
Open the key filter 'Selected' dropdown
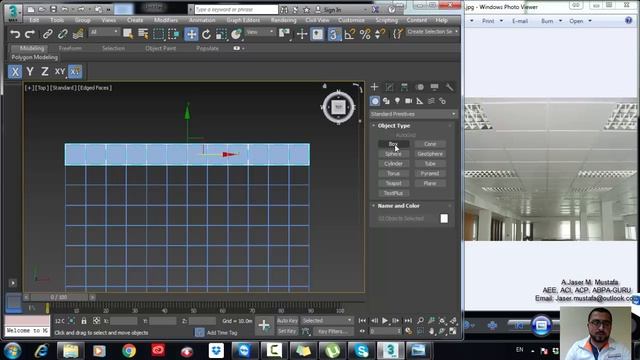327,321
